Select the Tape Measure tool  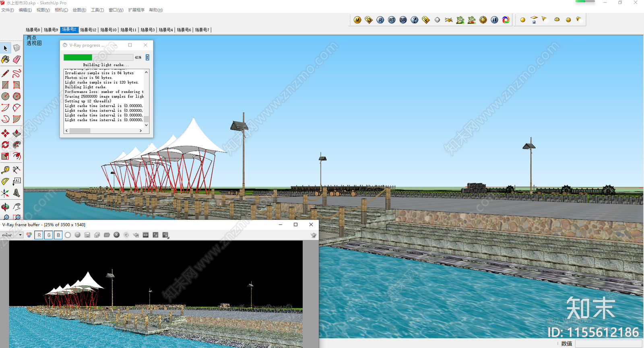click(5, 170)
